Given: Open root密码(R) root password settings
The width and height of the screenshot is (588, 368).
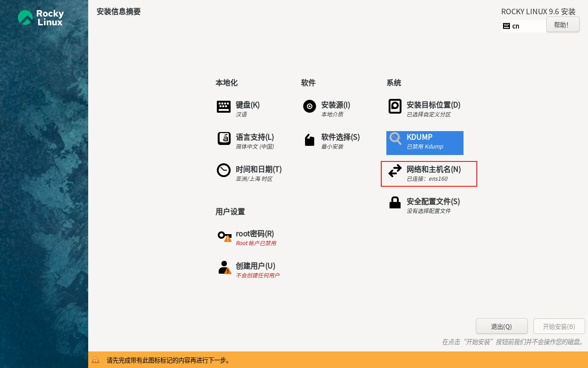Looking at the screenshot, I should [x=255, y=234].
